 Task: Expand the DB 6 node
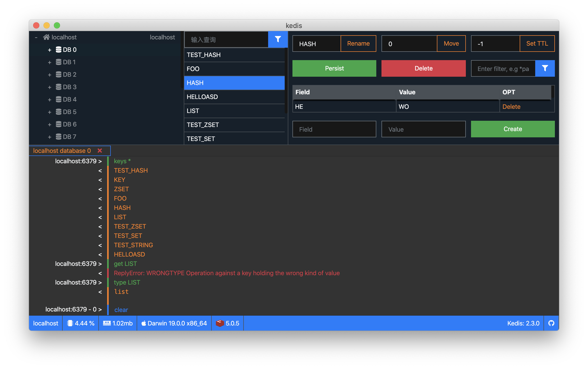coord(49,125)
